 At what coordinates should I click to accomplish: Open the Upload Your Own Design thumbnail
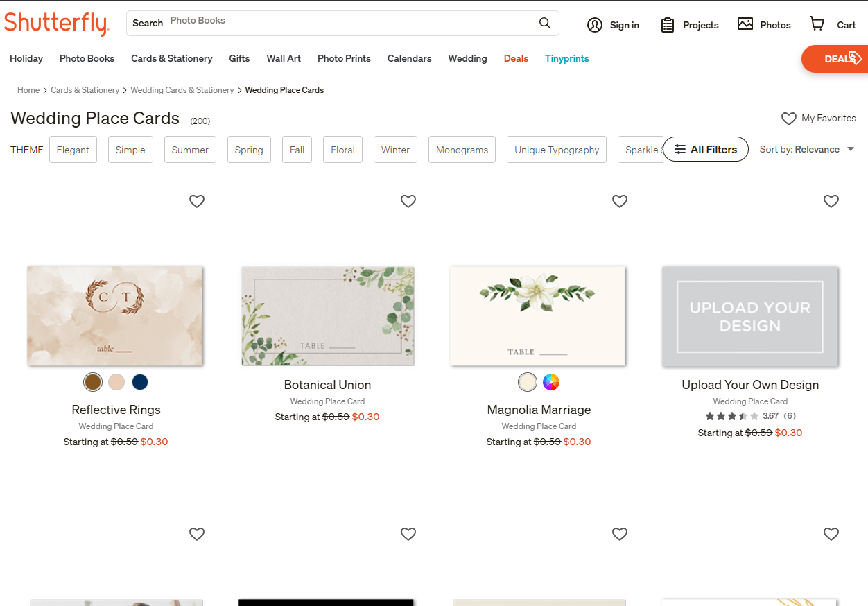click(750, 316)
